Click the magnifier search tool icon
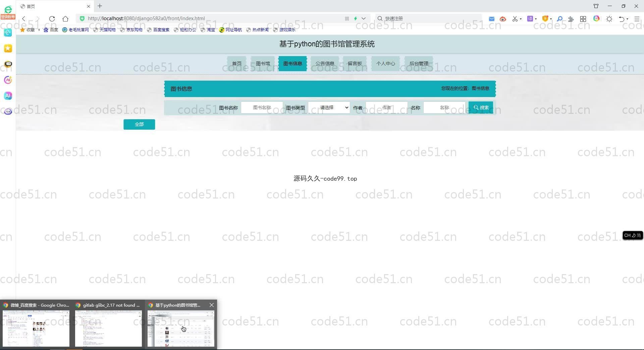The height and width of the screenshot is (350, 644). coord(559,19)
